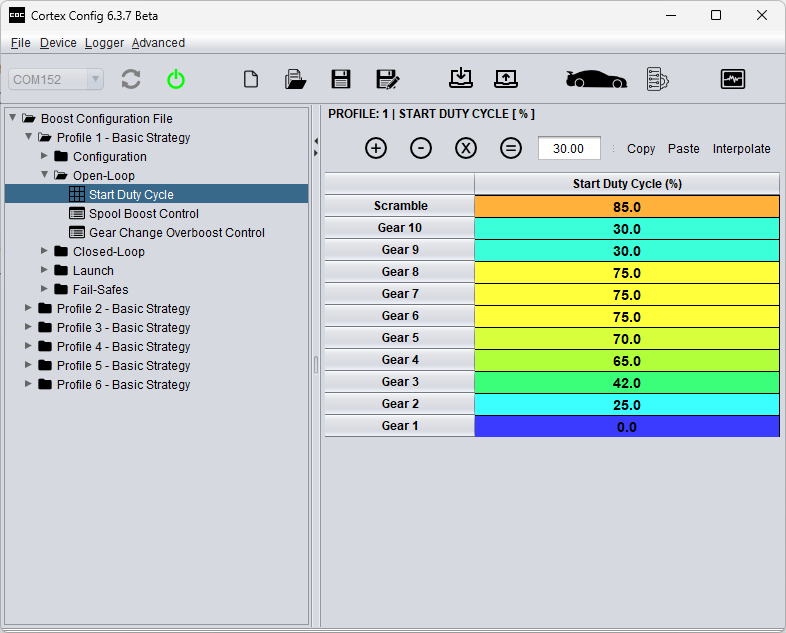
Task: Click the 30.00 value input field
Action: [569, 148]
